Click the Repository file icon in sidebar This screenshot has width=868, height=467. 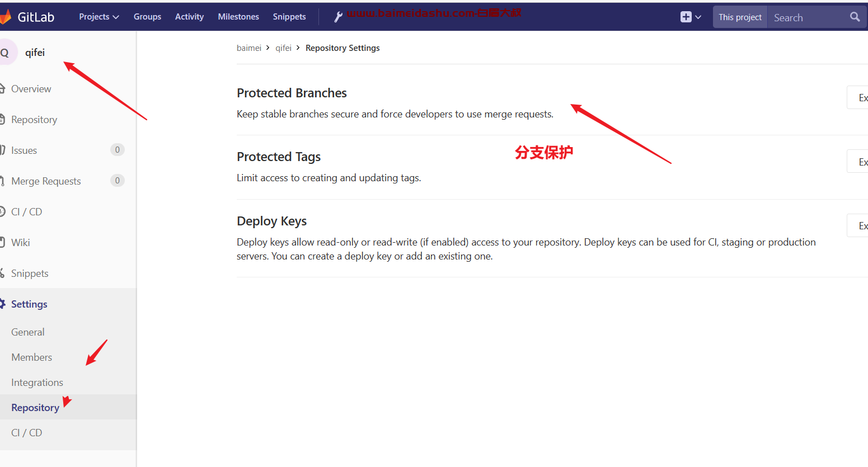(x=3, y=119)
